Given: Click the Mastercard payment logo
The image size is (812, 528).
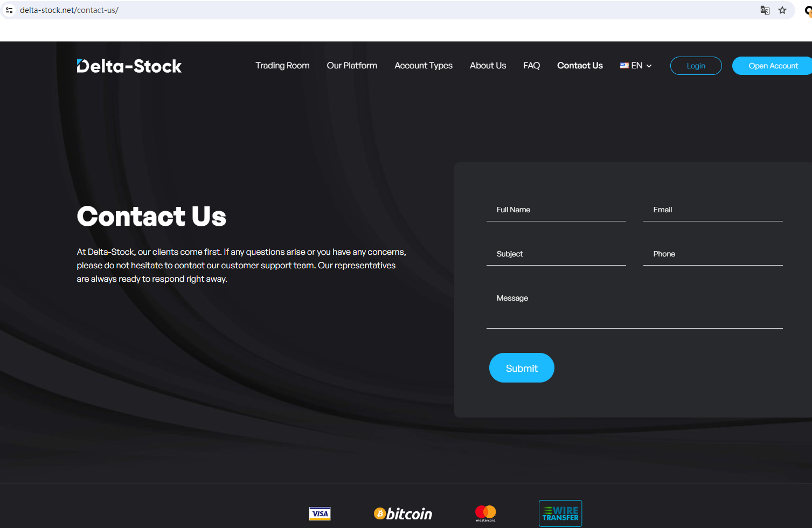Looking at the screenshot, I should pyautogui.click(x=485, y=513).
